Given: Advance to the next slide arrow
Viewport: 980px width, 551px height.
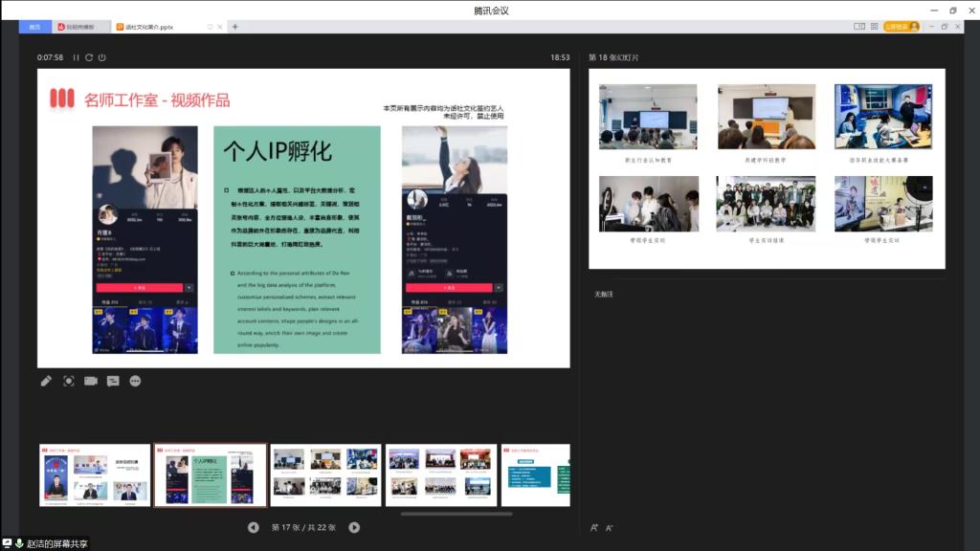Looking at the screenshot, I should [x=354, y=527].
